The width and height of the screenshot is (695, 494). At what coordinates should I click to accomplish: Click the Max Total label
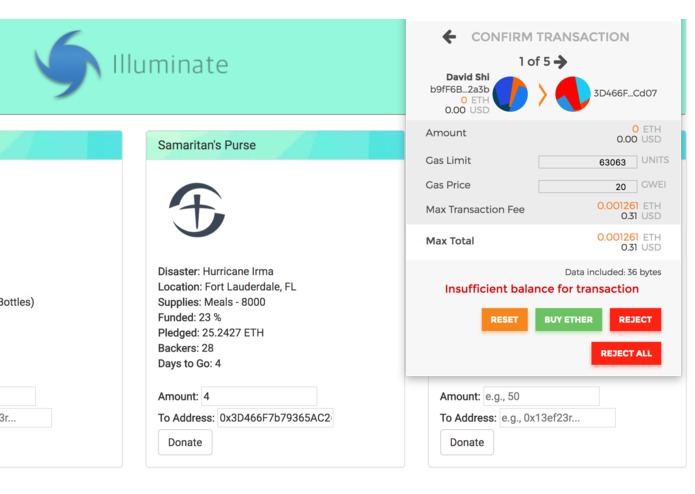coord(450,241)
